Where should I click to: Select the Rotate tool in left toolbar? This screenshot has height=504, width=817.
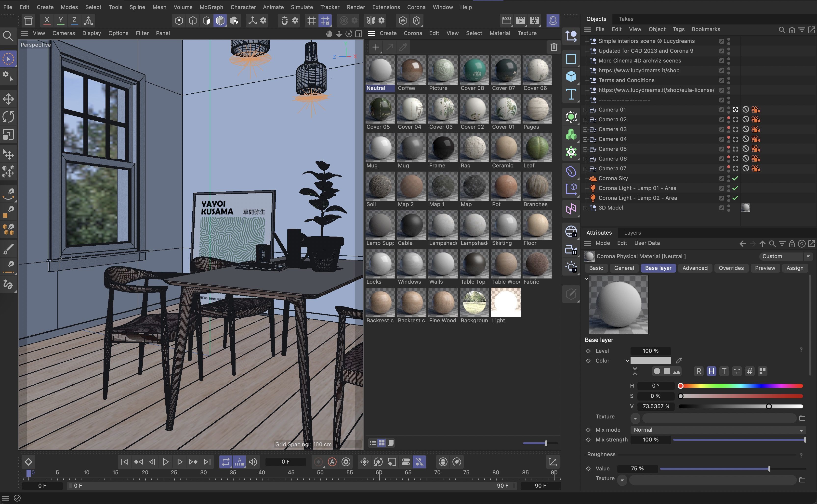pyautogui.click(x=8, y=117)
